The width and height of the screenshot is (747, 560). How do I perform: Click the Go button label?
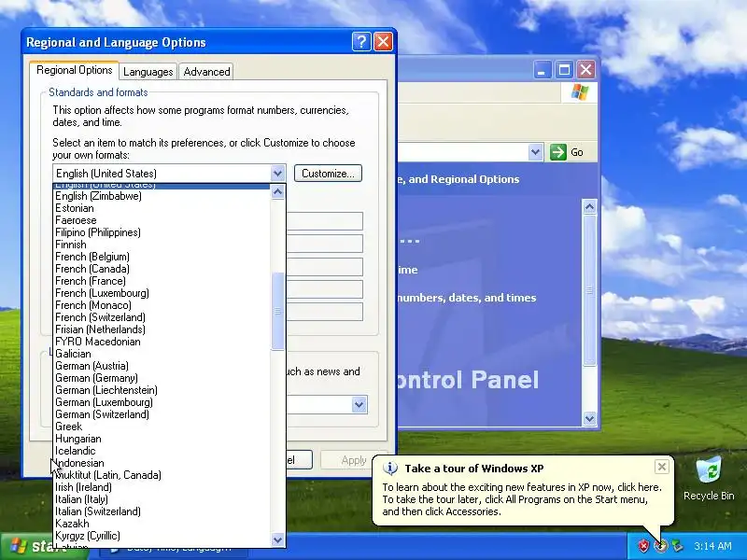click(576, 152)
